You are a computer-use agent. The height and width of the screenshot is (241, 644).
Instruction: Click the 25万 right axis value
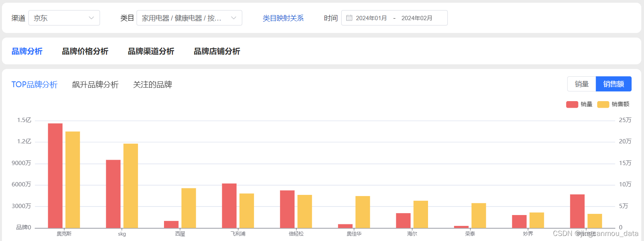tap(625, 120)
